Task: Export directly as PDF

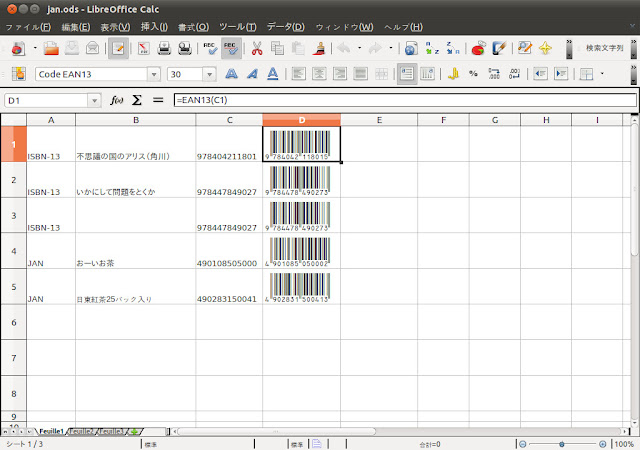Action: [x=143, y=49]
